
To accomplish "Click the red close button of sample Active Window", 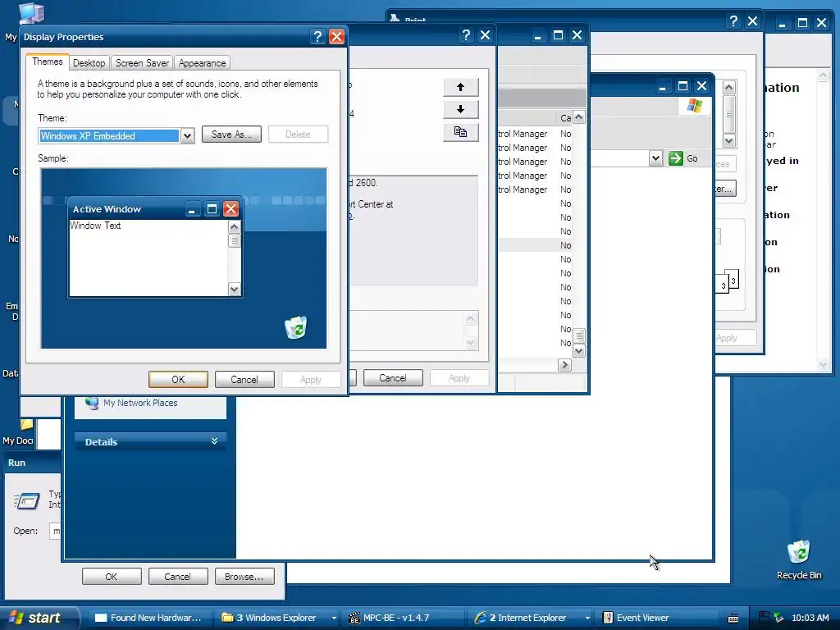I will [231, 209].
